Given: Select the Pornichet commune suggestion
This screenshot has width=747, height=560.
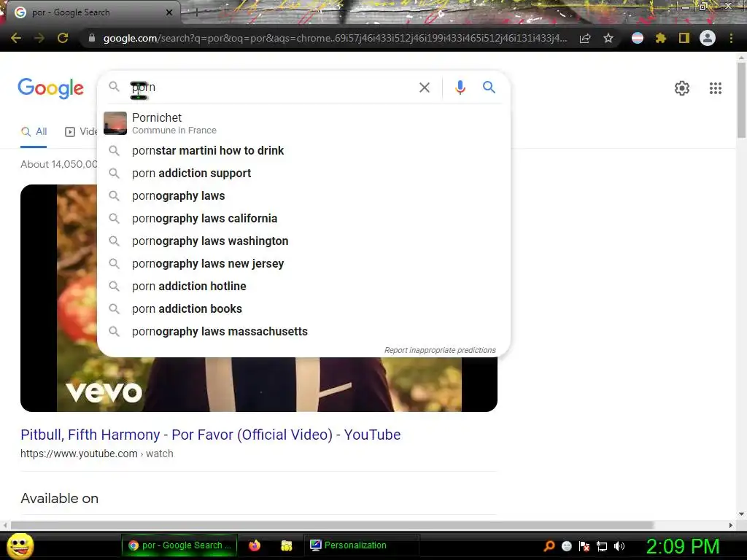Looking at the screenshot, I should pos(303,123).
